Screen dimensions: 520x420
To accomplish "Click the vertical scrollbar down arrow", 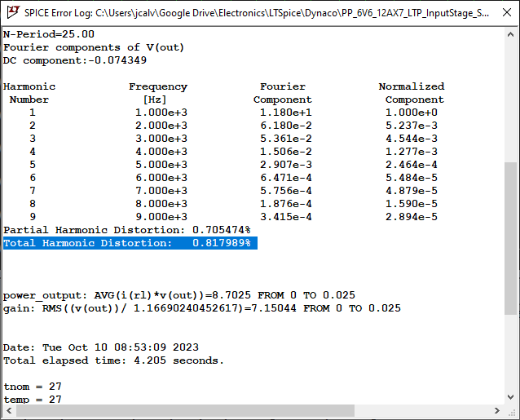I will (x=511, y=397).
